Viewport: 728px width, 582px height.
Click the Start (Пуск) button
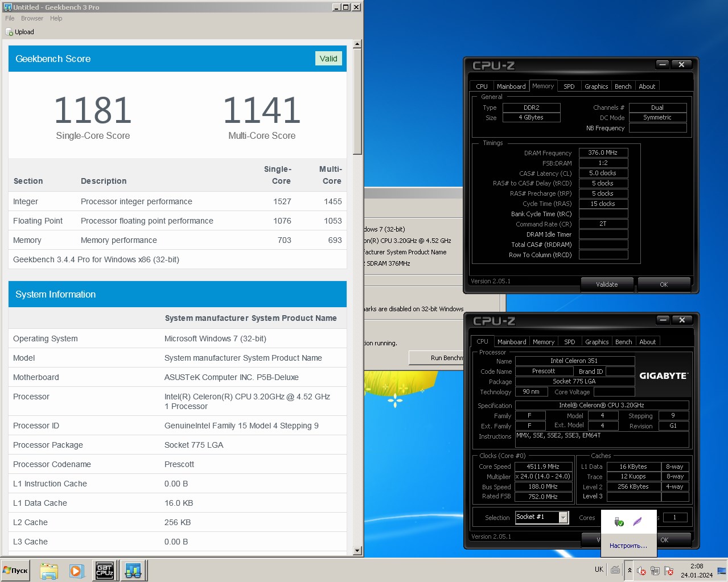15,570
